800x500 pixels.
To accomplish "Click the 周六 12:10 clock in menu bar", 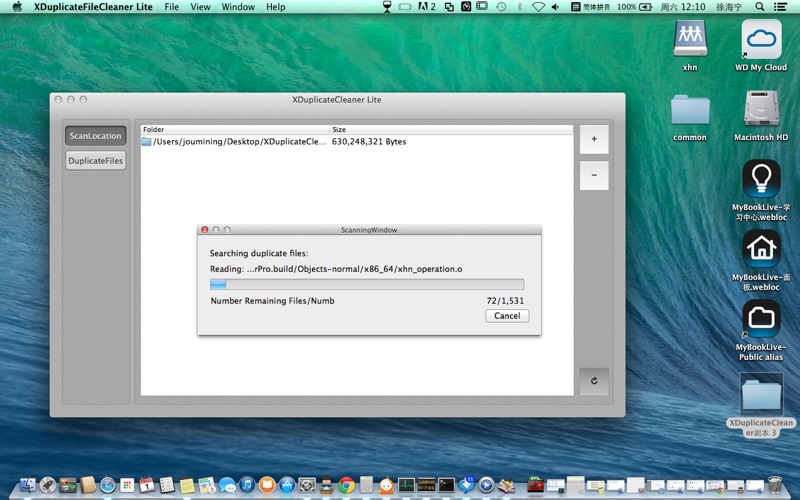I will coord(683,7).
